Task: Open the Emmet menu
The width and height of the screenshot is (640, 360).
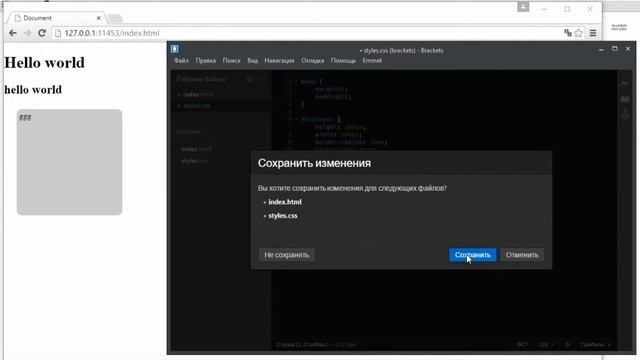Action: [x=372, y=60]
